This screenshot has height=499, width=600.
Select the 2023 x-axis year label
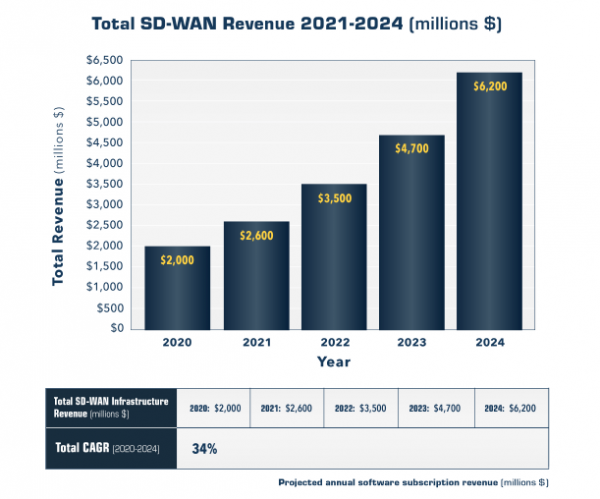point(412,342)
